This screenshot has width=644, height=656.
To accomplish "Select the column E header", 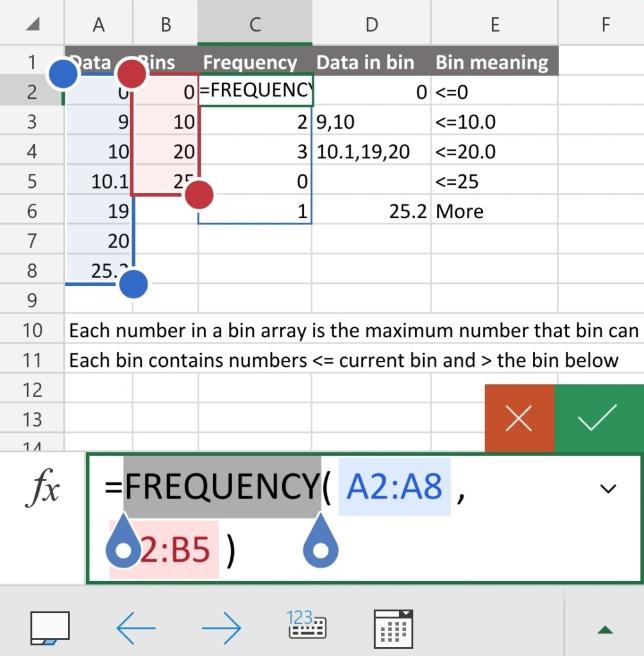I will 494,24.
